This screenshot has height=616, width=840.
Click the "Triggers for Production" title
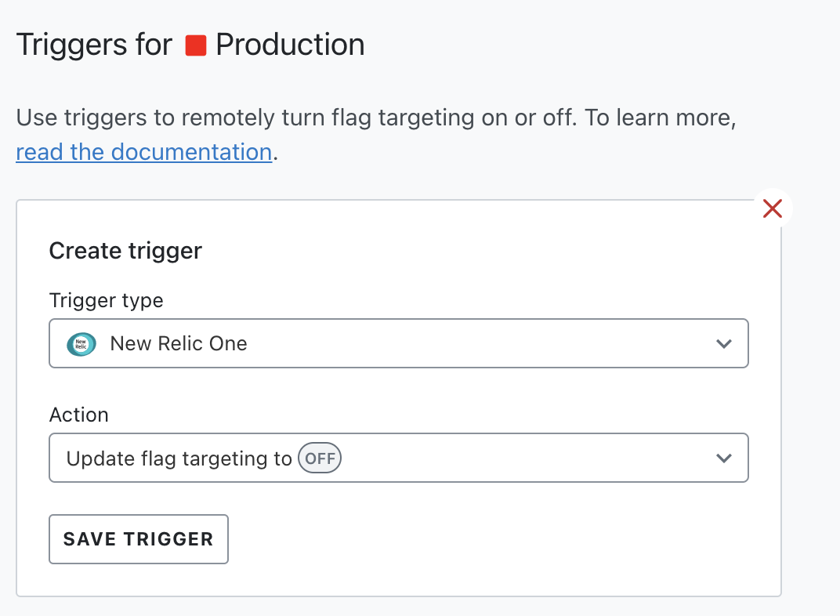[190, 45]
